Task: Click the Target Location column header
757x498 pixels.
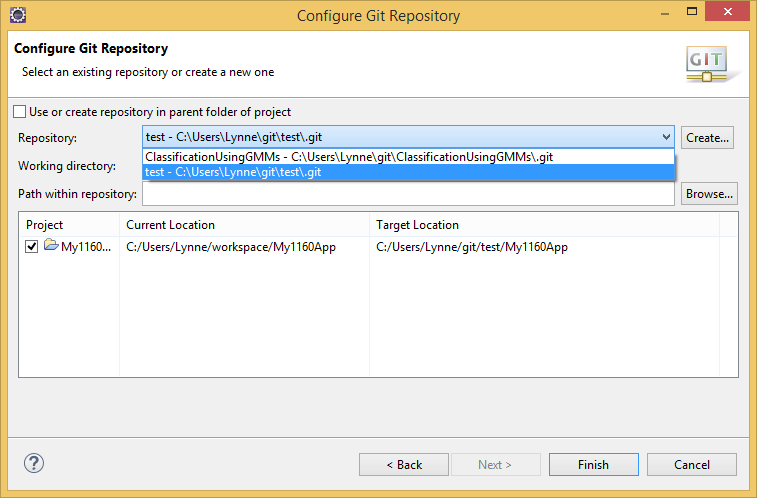Action: pos(545,225)
